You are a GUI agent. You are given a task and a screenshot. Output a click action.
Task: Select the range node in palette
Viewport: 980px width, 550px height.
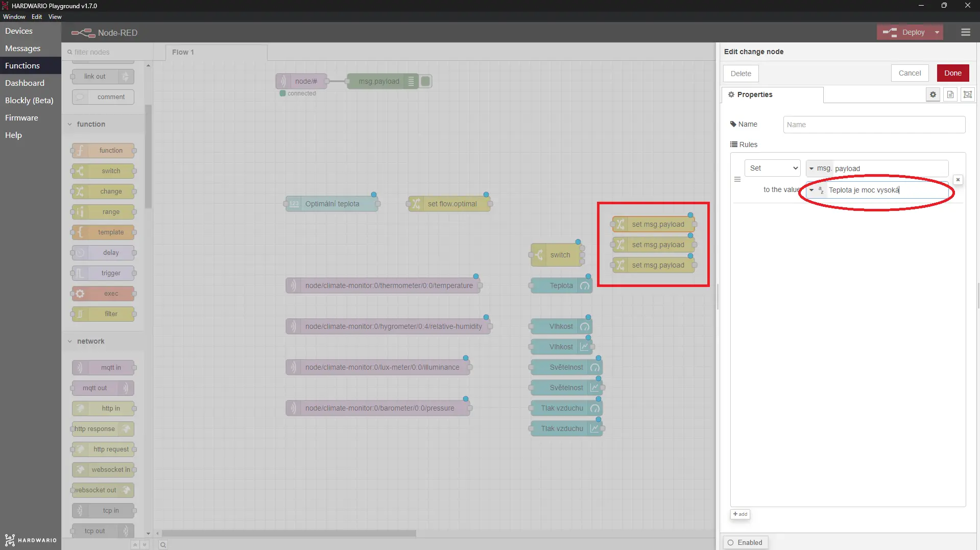[103, 212]
